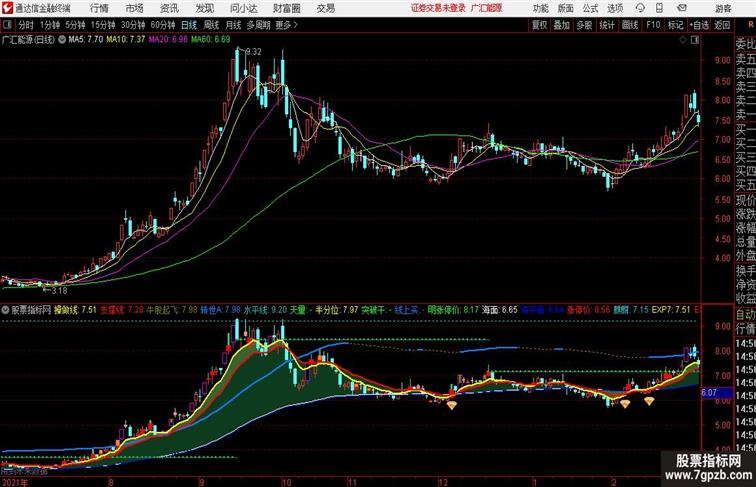Click MA20: 6.96 indicator label
Image resolution: width=756 pixels, height=487 pixels.
(168, 40)
